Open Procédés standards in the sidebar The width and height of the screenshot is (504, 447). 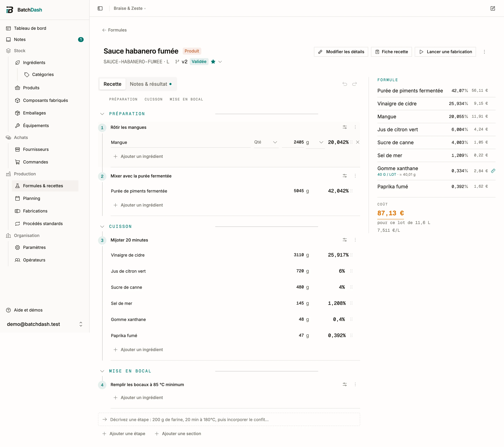tap(45, 224)
